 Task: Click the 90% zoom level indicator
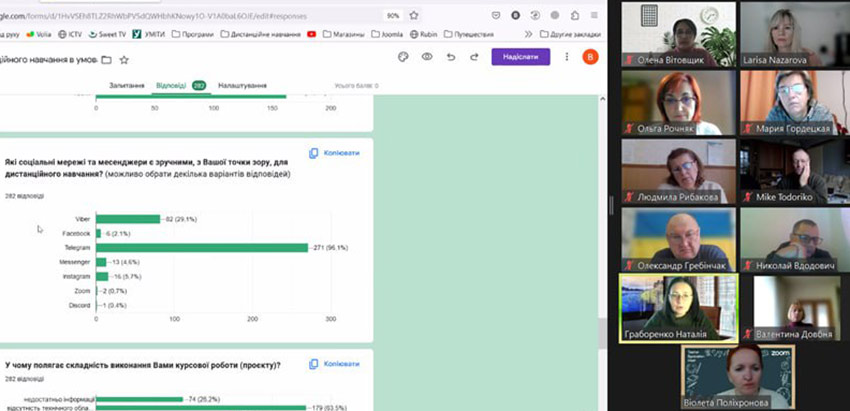point(393,15)
